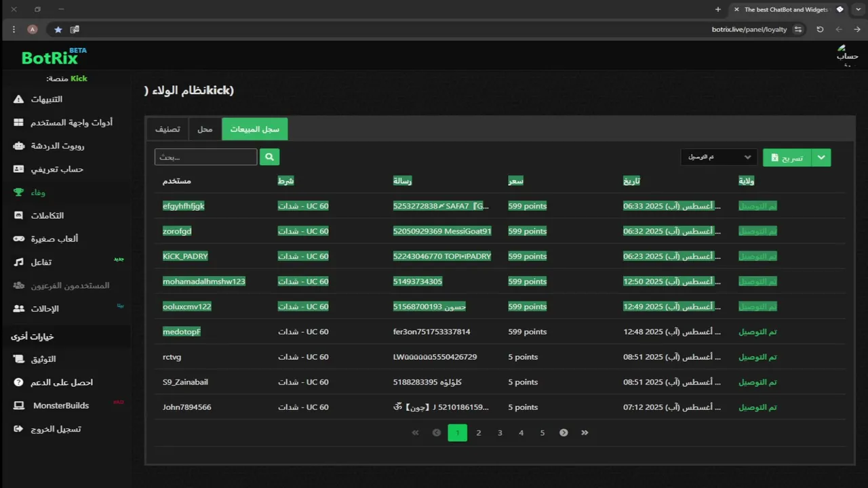The width and height of the screenshot is (868, 488).
Task: Reload the page in browser
Action: click(820, 29)
